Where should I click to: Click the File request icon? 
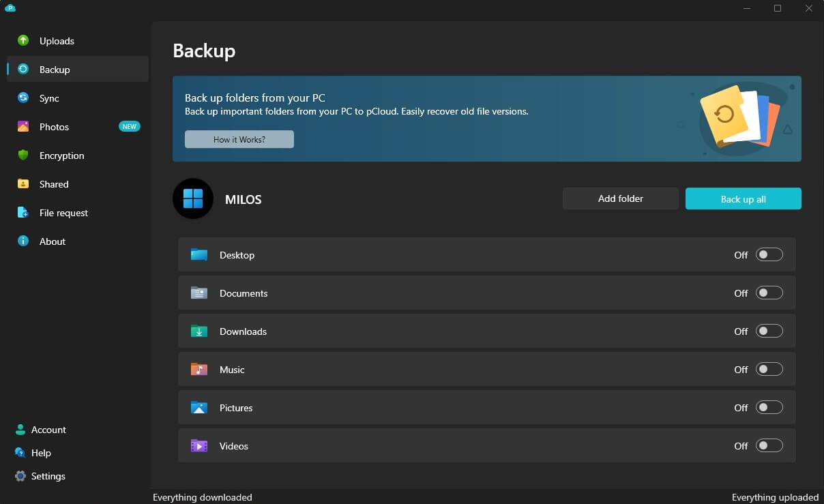pyautogui.click(x=24, y=213)
